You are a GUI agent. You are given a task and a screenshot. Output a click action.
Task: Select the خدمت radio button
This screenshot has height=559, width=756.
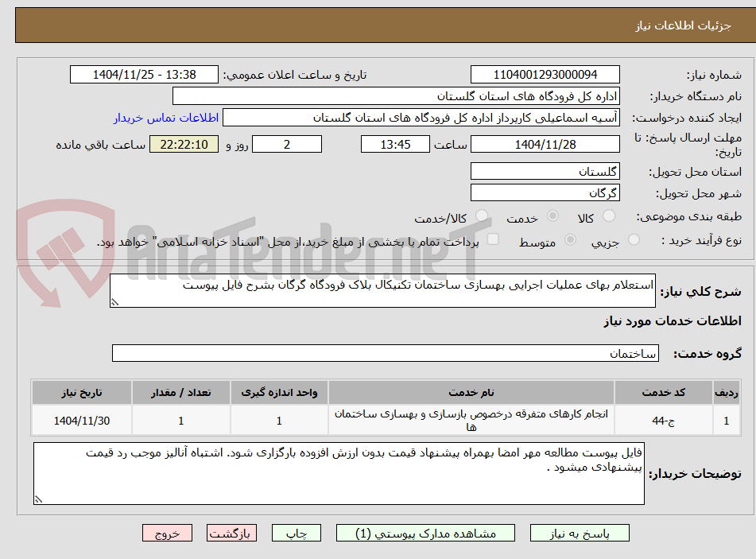point(552,215)
